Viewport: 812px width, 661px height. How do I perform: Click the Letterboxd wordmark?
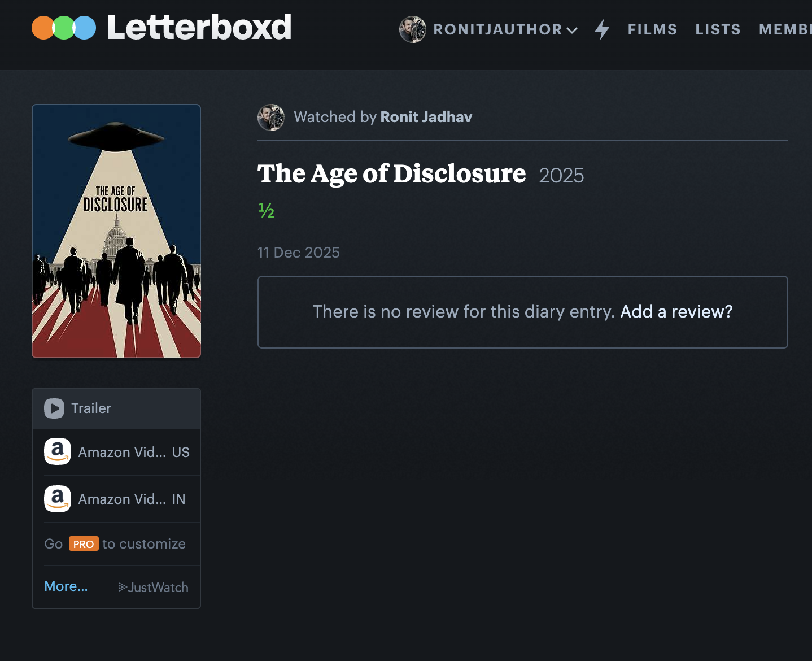[x=199, y=28]
